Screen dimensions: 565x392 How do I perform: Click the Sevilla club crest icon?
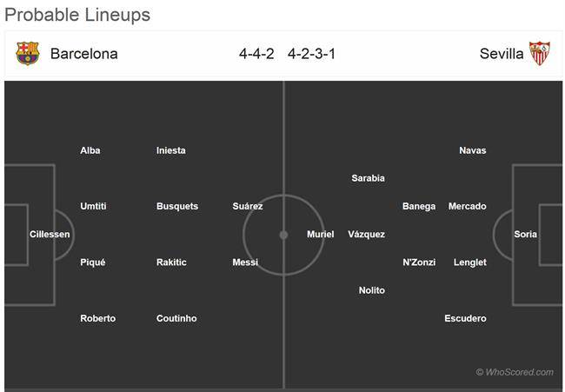click(540, 53)
